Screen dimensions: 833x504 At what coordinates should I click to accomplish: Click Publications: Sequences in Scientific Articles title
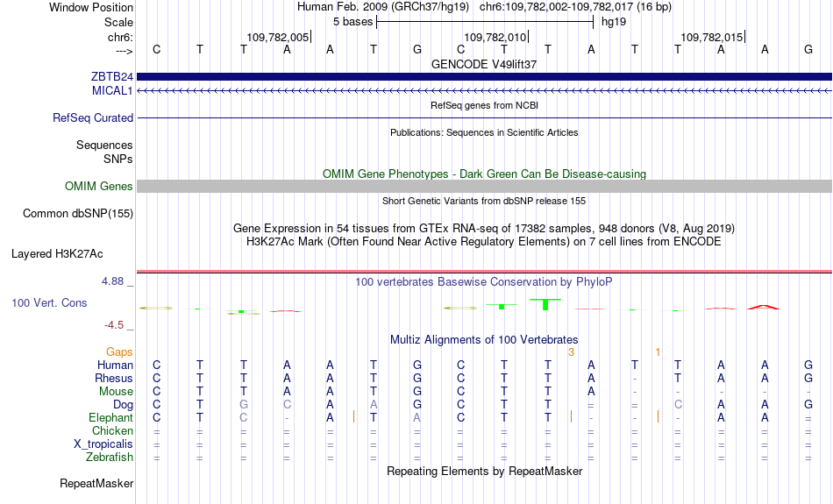pos(484,132)
